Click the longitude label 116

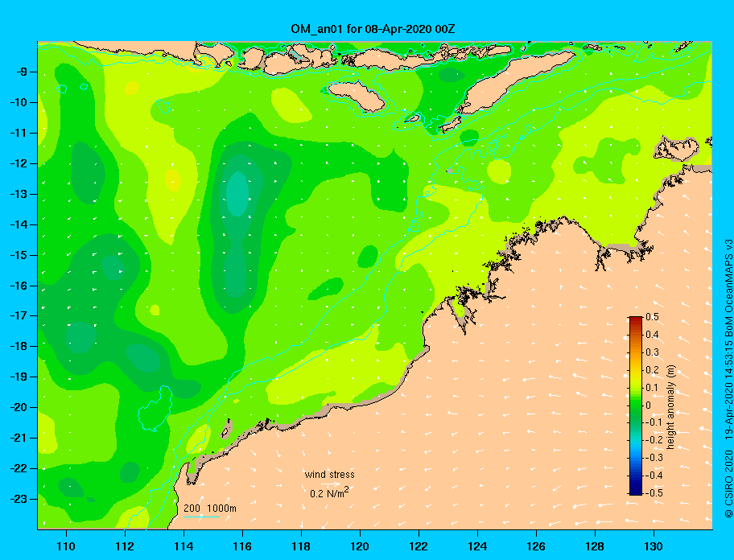click(242, 546)
